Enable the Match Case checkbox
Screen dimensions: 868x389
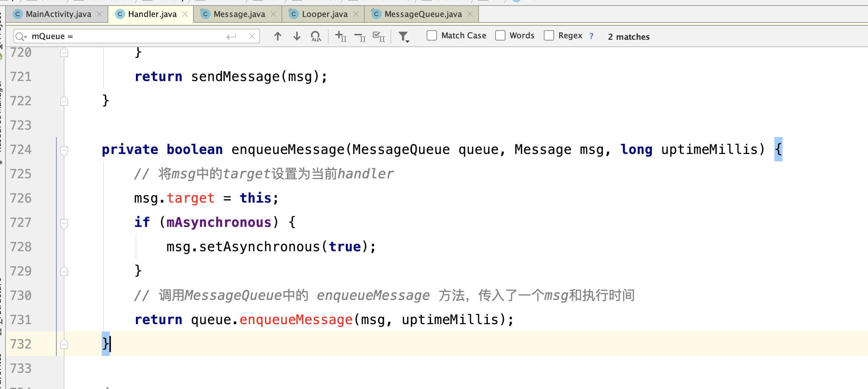(x=431, y=35)
